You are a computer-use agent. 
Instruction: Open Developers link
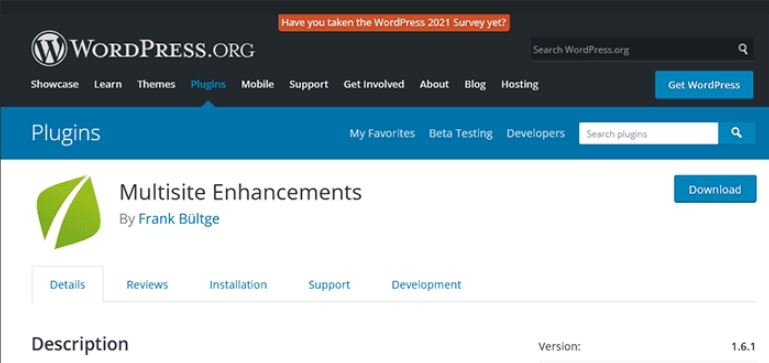(x=536, y=133)
